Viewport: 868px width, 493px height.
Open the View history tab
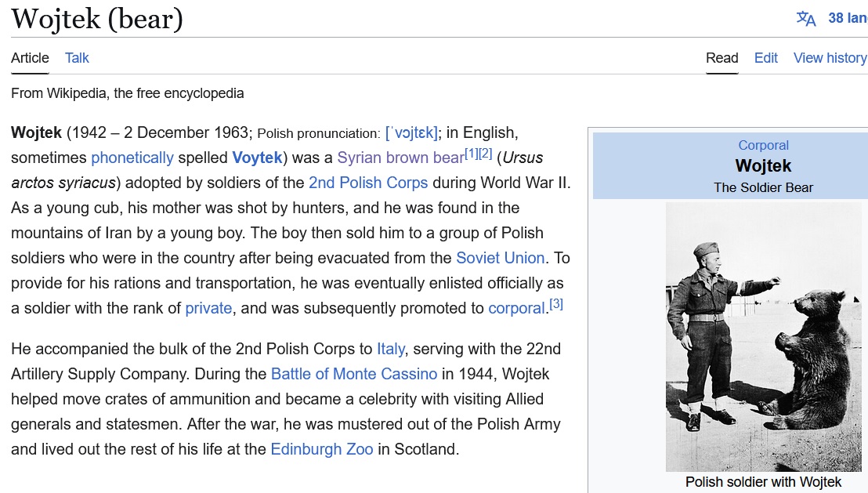[x=830, y=58]
